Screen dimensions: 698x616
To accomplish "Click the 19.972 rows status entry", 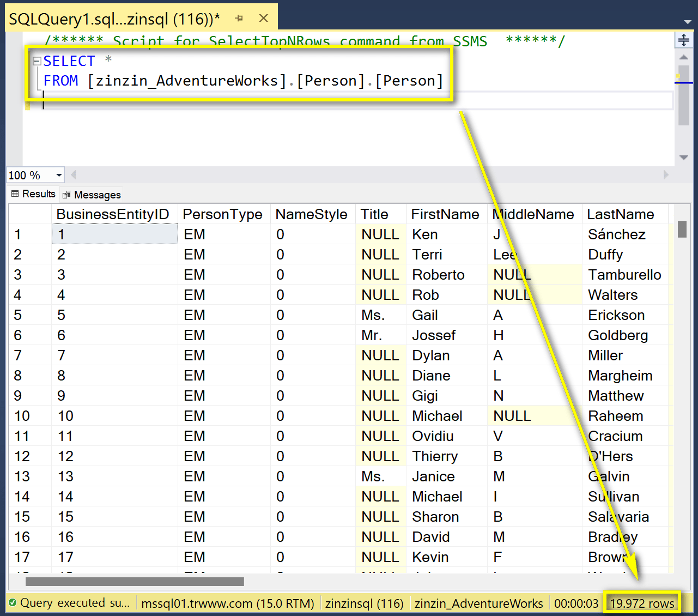I will (x=642, y=603).
